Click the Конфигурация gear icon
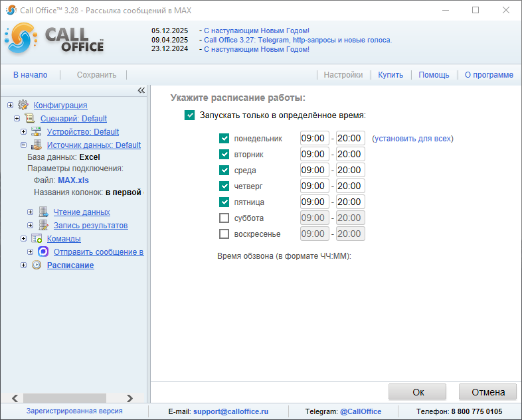This screenshot has height=420, width=522. (x=23, y=105)
